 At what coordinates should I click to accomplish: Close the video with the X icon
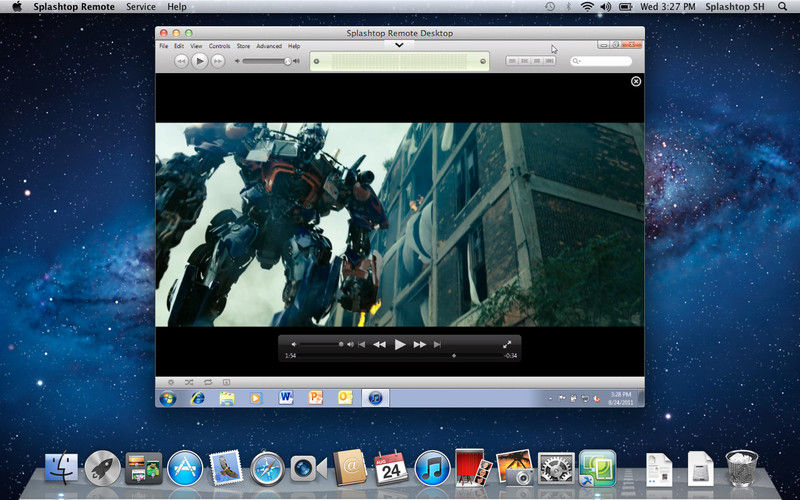[636, 81]
